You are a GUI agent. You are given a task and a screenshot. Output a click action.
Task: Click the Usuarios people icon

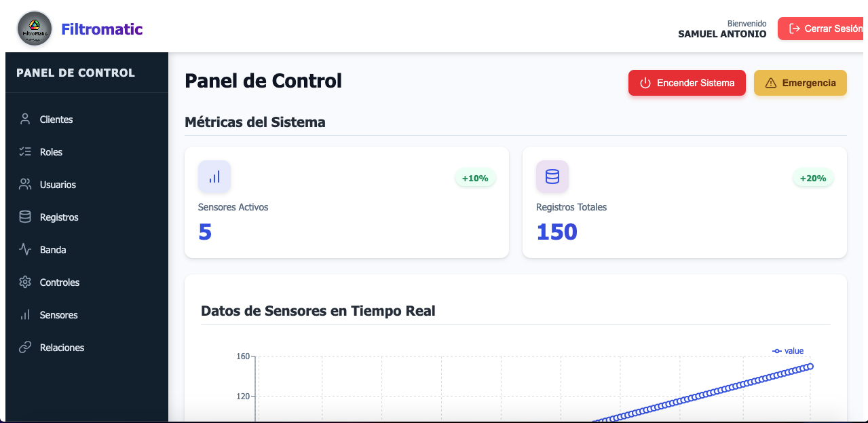click(x=25, y=185)
